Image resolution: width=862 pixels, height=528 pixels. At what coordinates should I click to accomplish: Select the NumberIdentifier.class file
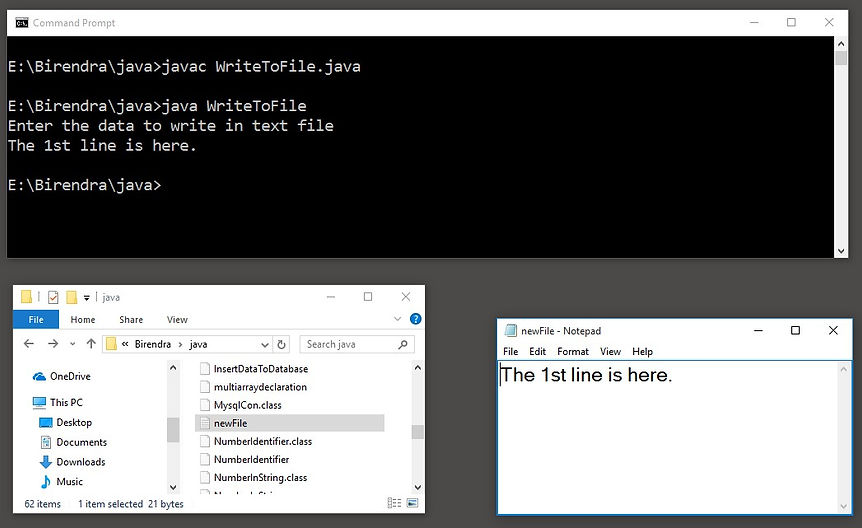(263, 442)
